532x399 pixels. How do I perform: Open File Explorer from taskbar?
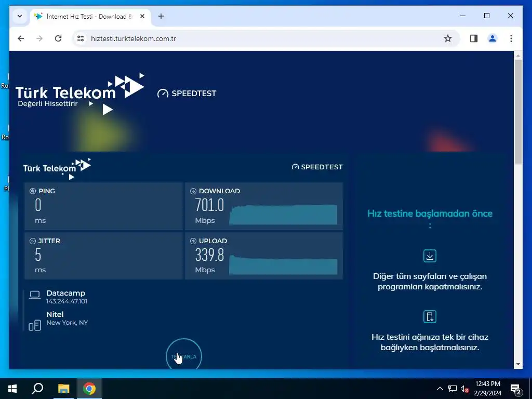click(x=63, y=389)
